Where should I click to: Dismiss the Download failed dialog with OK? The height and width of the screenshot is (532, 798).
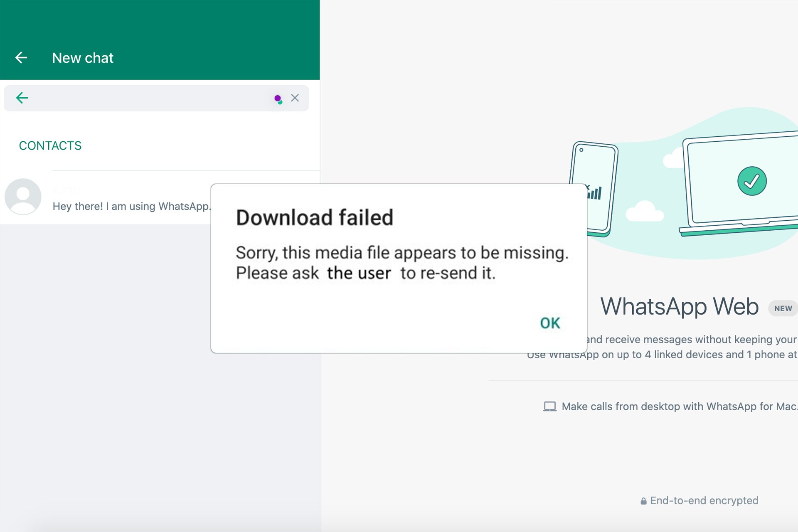(550, 323)
